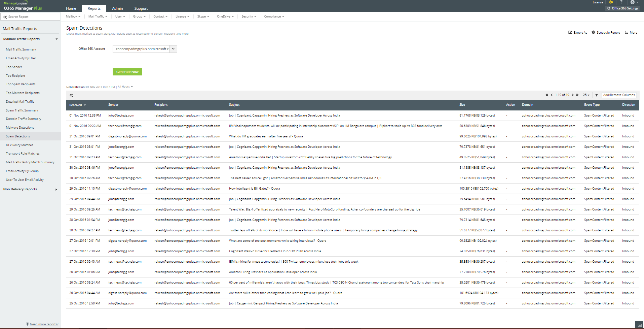Click the search magnifier icon on the table toolbar
Image resolution: width=644 pixels, height=329 pixels.
tap(71, 95)
